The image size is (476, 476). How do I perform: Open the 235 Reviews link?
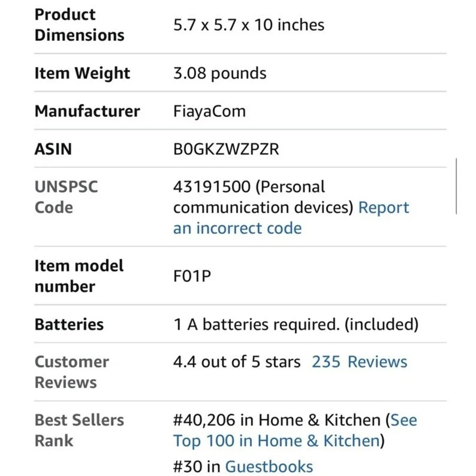(x=359, y=362)
